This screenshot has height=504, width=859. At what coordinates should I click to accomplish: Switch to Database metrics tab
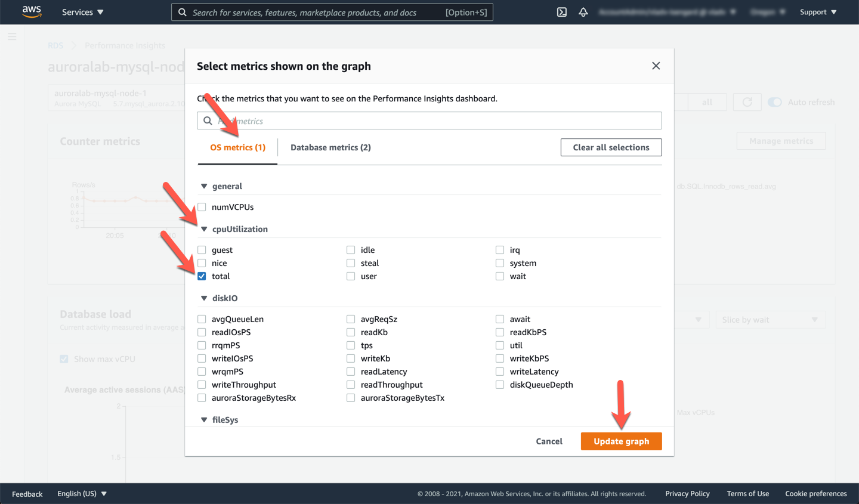[x=330, y=147]
